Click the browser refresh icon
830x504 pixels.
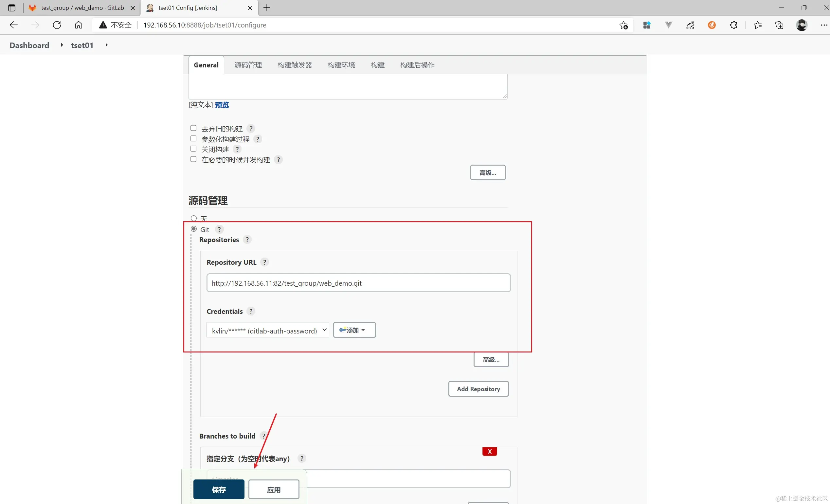pos(57,25)
